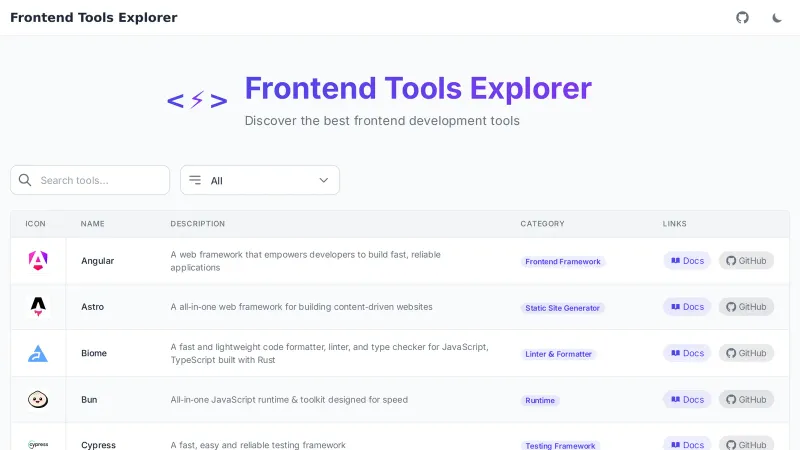Click the Frontend Framework category tag
800x450 pixels.
pos(563,262)
